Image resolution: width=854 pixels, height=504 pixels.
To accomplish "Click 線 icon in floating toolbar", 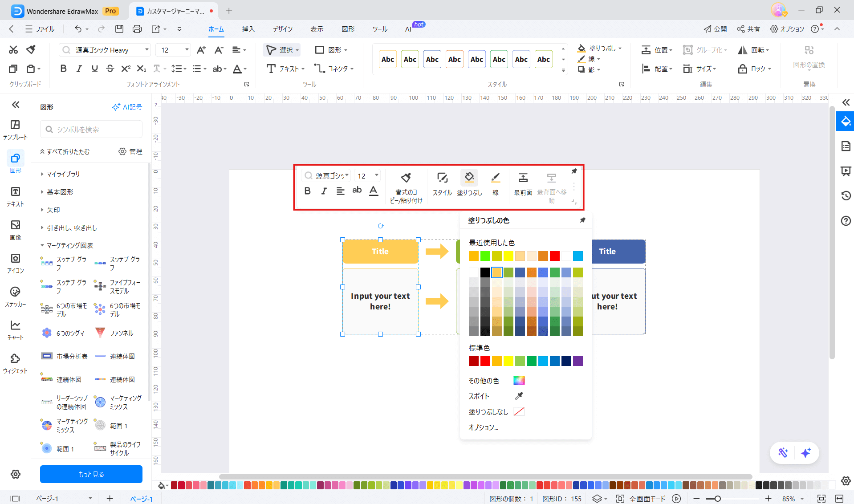I will (x=495, y=183).
